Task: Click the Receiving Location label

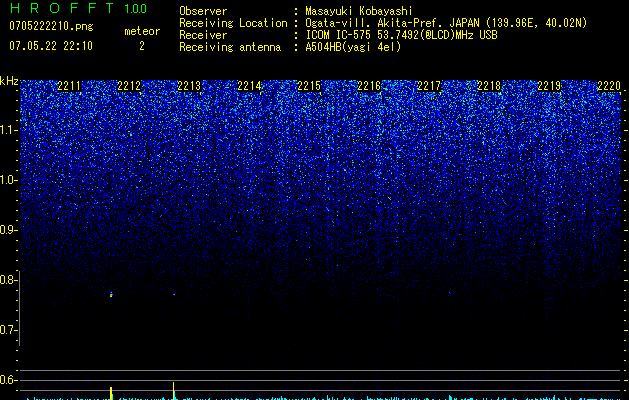Action: click(233, 23)
